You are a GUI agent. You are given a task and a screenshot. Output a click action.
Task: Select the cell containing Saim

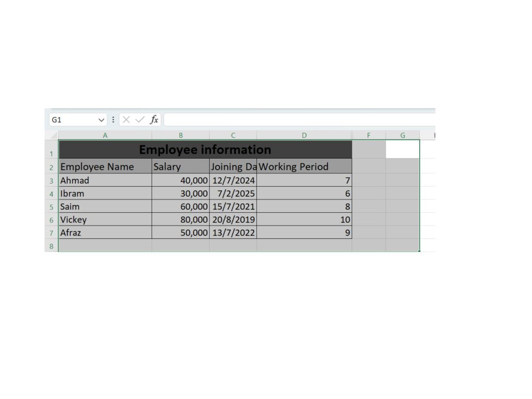pyautogui.click(x=105, y=206)
